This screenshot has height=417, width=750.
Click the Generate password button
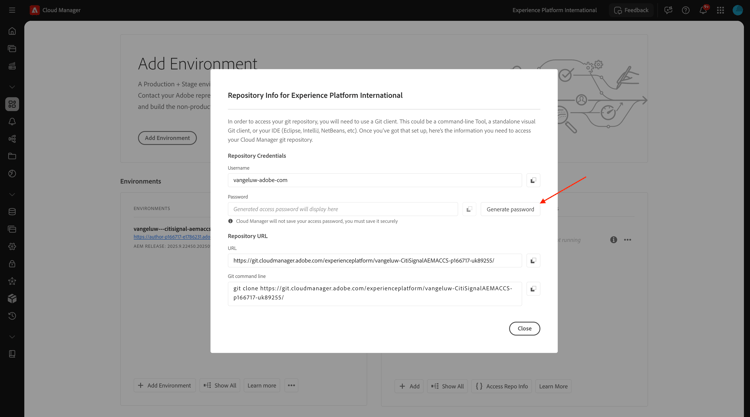point(510,209)
